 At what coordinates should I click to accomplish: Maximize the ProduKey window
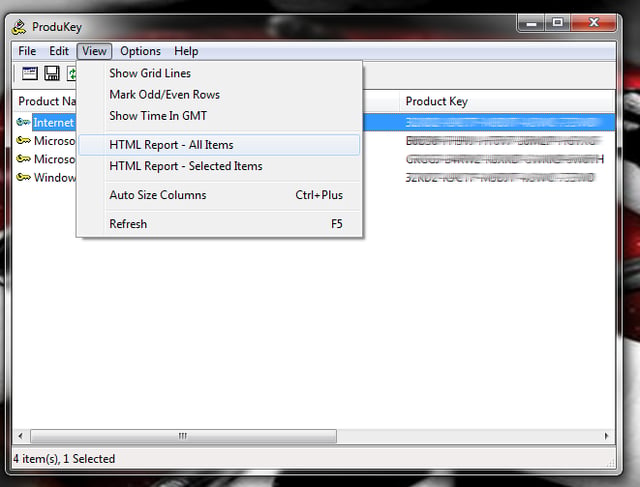pos(558,23)
